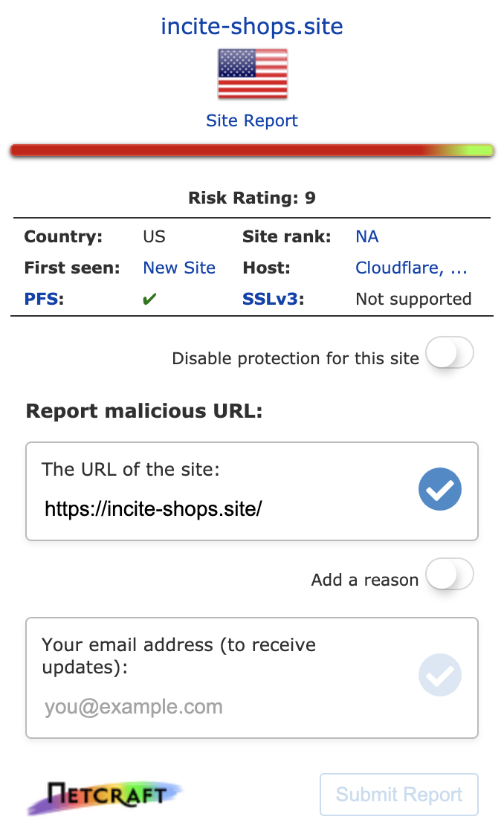Click the Netcraft logo
504x831 pixels.
105,796
